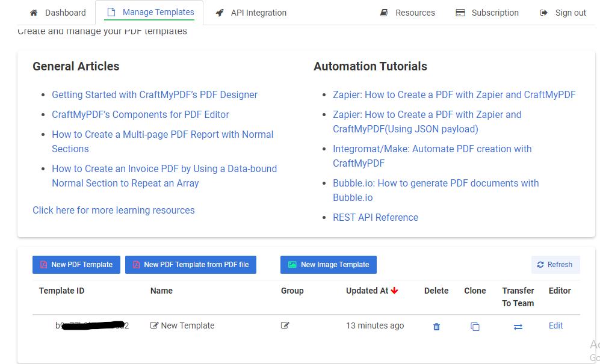The width and height of the screenshot is (600, 364).
Task: Rename template via pencil icon beside name
Action: pyautogui.click(x=154, y=325)
